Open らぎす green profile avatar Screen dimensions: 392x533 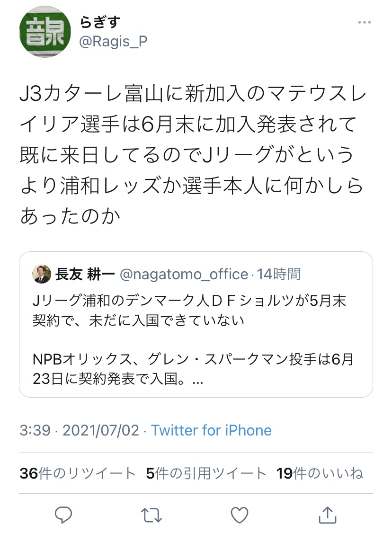coord(45,32)
